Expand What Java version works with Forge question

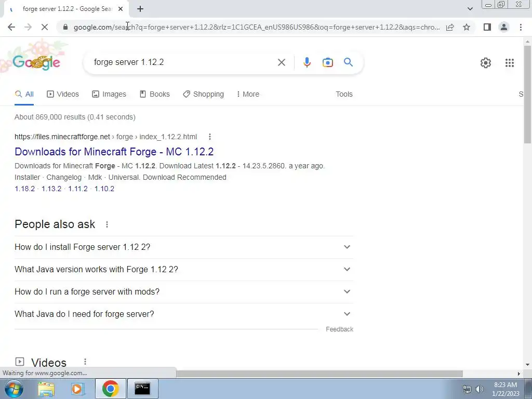184,270
